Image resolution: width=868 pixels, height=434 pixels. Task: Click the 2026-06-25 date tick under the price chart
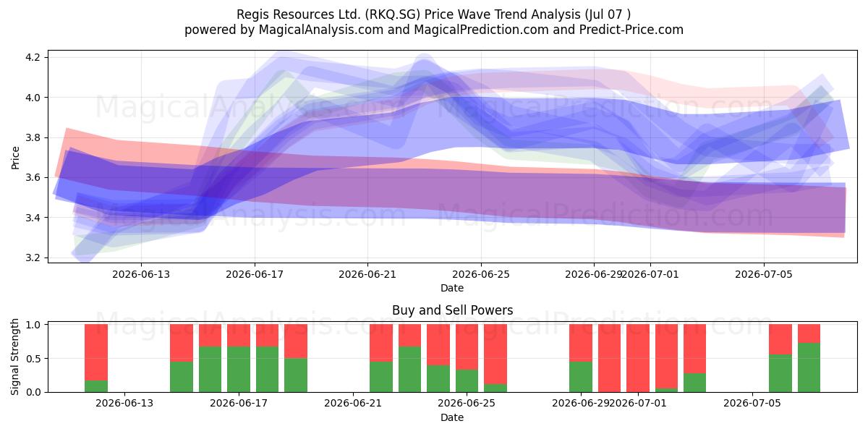coord(481,274)
